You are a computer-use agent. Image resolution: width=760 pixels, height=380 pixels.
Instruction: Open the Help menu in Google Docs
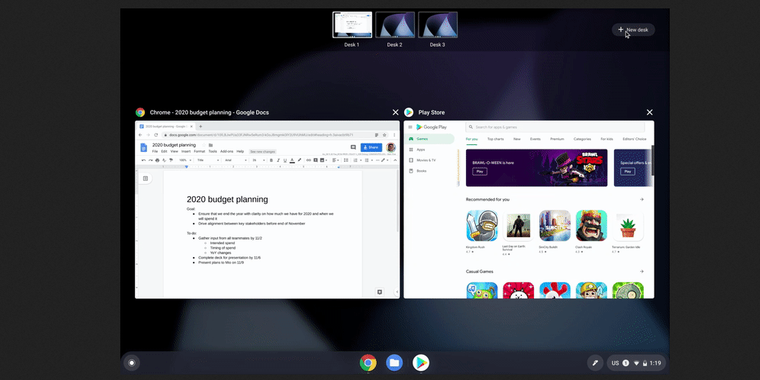(240, 152)
